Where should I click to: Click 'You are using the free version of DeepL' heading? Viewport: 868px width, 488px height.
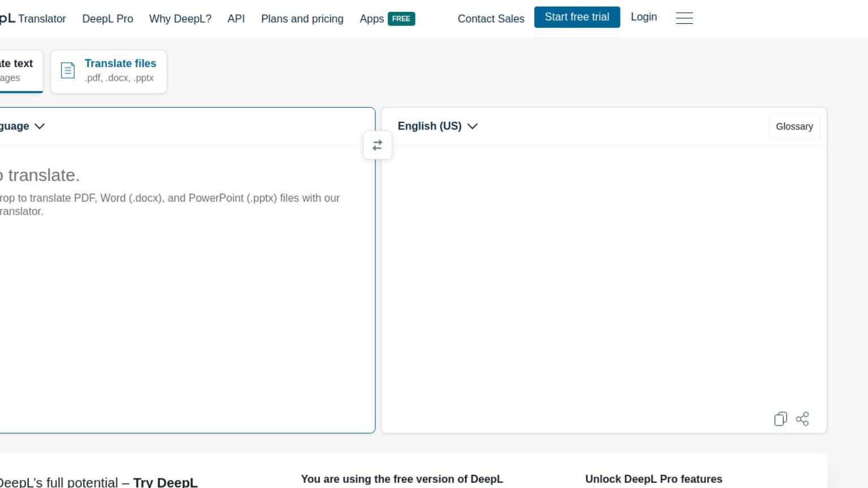click(x=402, y=479)
